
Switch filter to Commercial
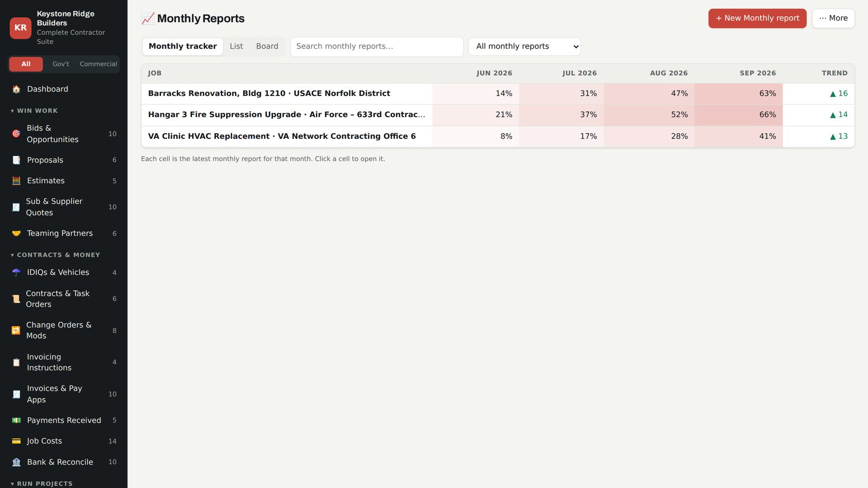(98, 64)
